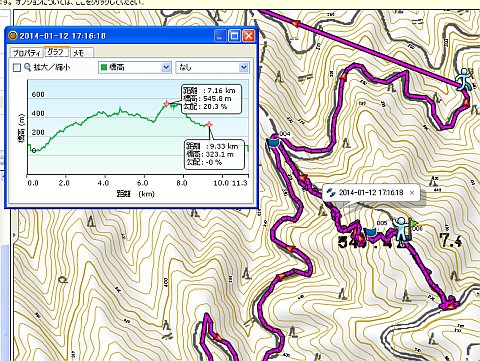480x361 pixels.
Task: Click the hiker icon at top right of map
Action: pos(464,79)
